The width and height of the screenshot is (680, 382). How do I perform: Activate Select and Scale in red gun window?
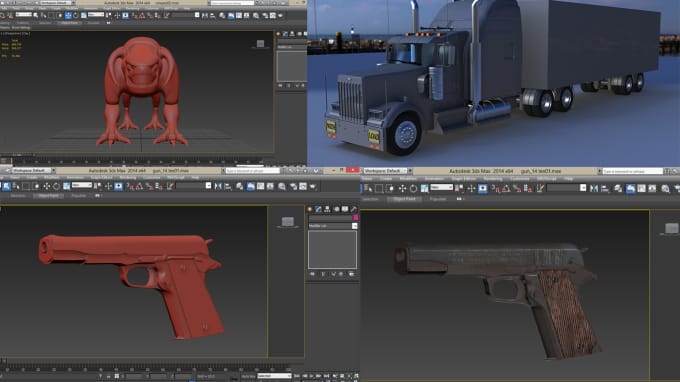tap(66, 186)
